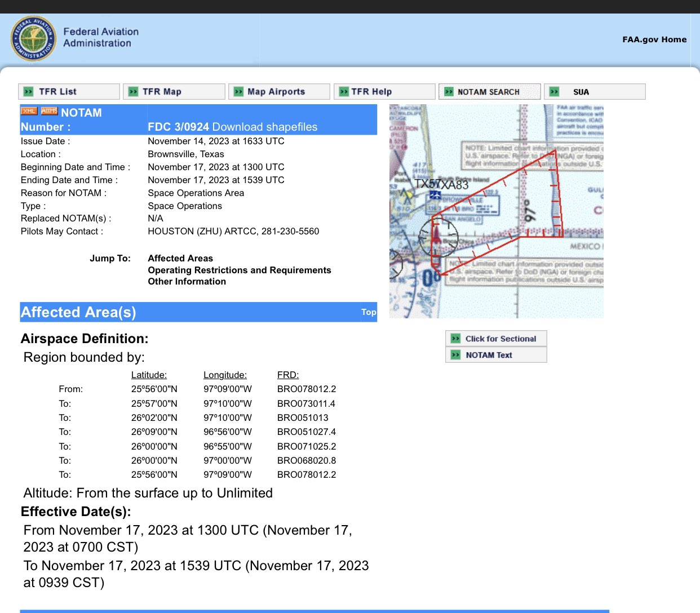
Task: Select FRD value BRO071025.2
Action: tap(307, 446)
